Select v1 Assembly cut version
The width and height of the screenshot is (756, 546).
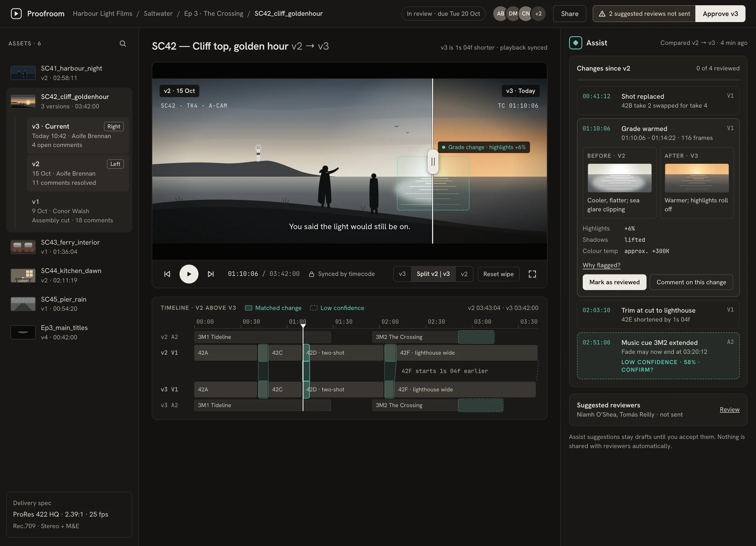click(x=78, y=211)
